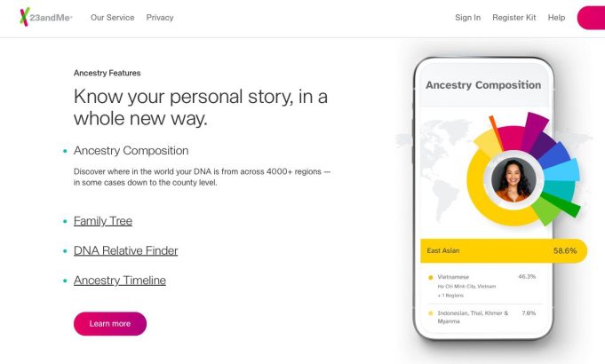Select the dark green chart wedge
The image size is (605, 364).
click(561, 205)
